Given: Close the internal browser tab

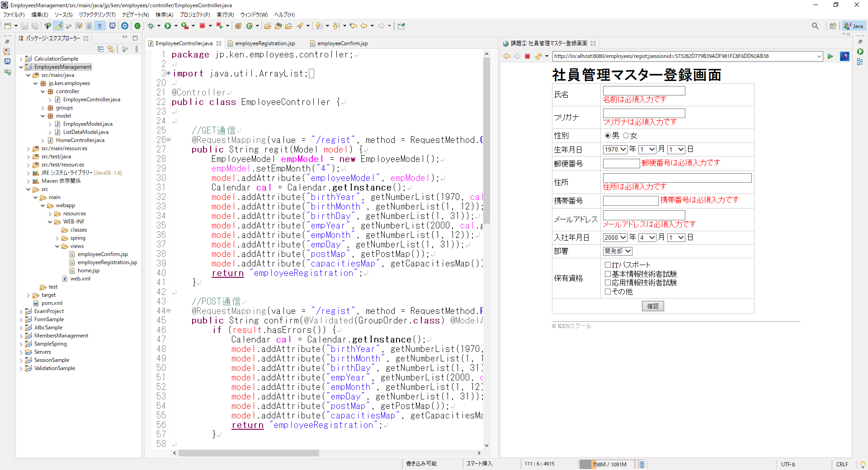Looking at the screenshot, I should [x=593, y=43].
